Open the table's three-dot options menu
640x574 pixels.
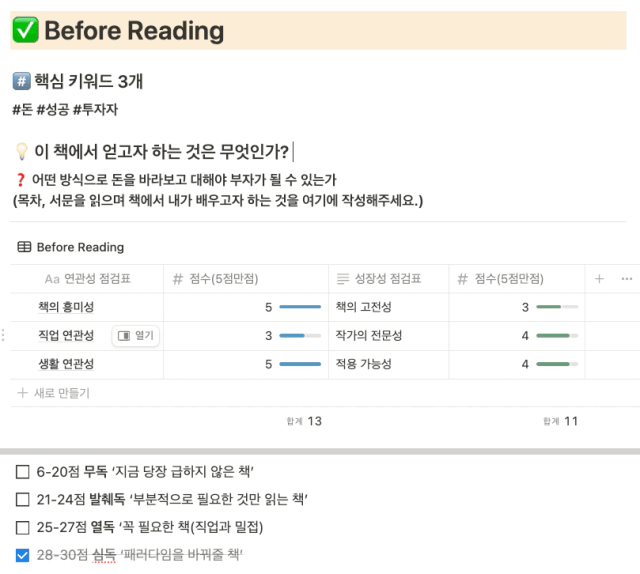[x=627, y=279]
